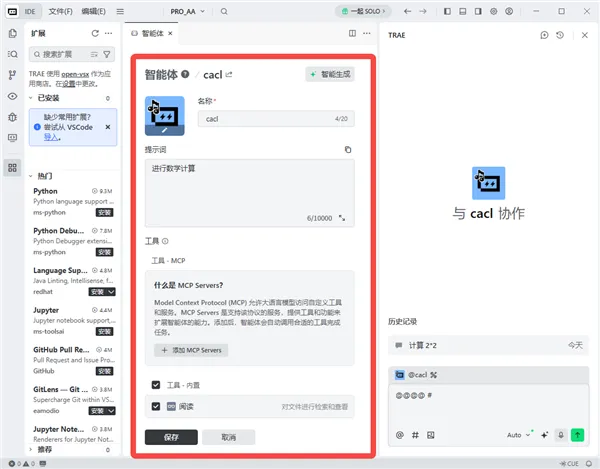
Task: Toggle the 阅读 tool checkbox
Action: tap(156, 406)
